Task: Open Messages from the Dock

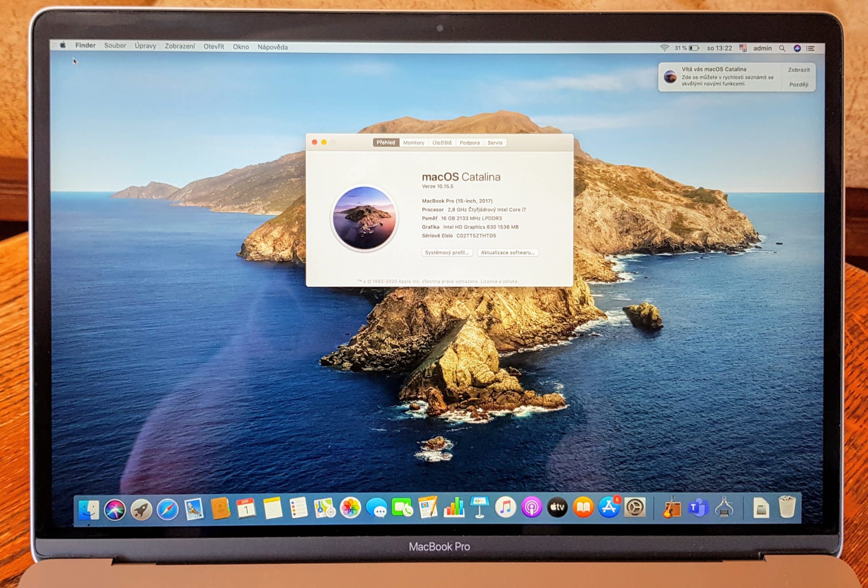Action: click(x=376, y=508)
